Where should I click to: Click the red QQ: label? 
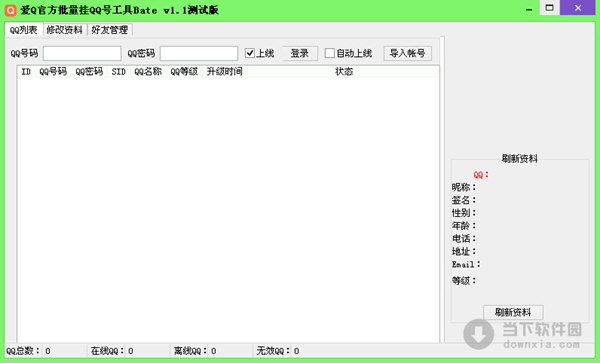481,175
